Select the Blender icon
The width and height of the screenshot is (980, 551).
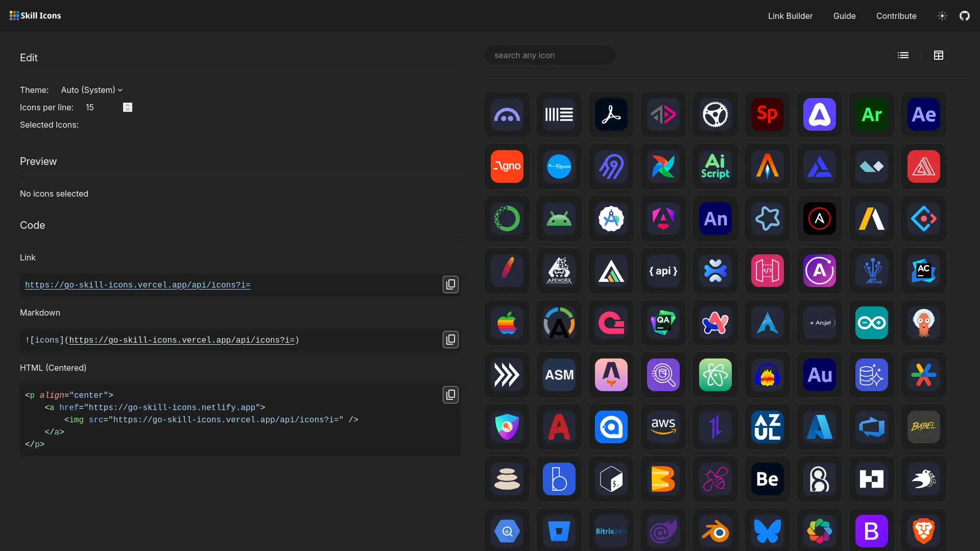click(715, 531)
